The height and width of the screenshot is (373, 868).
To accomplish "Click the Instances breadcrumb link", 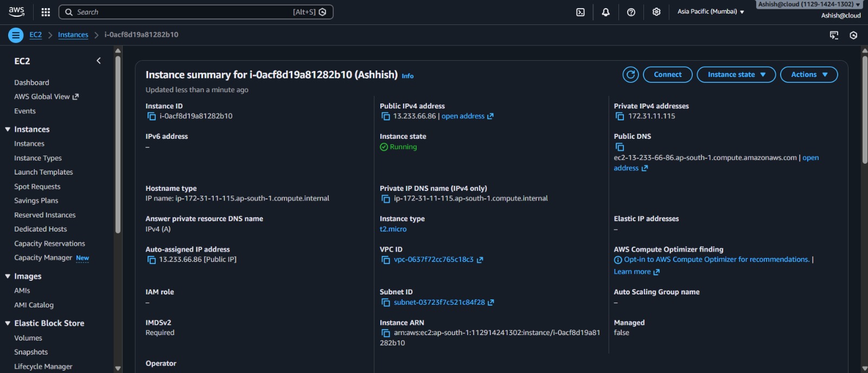I will click(73, 35).
